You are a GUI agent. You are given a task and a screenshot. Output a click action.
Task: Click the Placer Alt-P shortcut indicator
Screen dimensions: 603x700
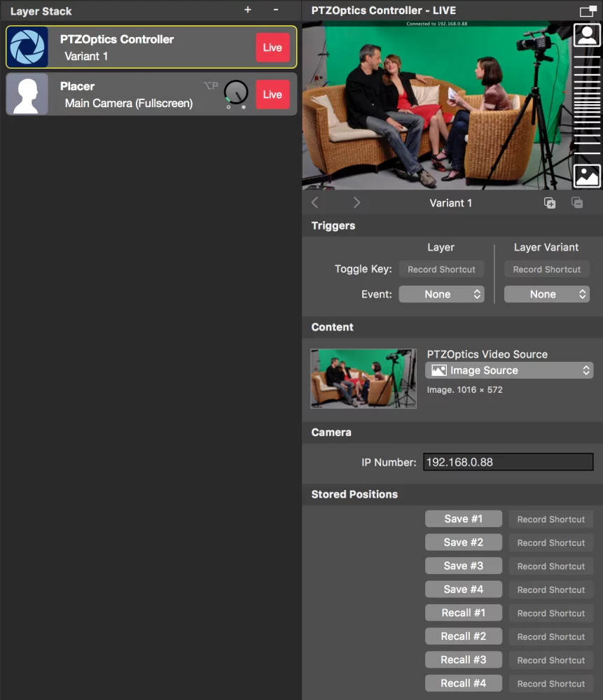211,85
